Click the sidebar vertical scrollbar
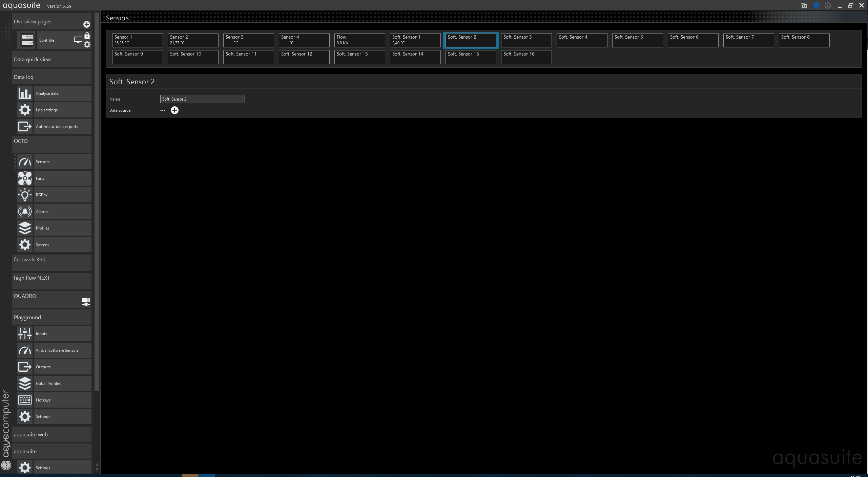 (97, 202)
